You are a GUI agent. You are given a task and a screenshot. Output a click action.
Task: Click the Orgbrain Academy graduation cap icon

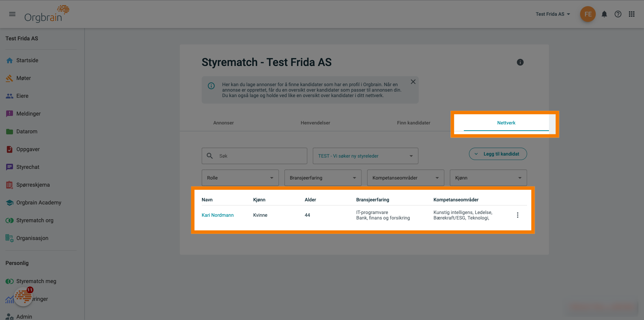click(x=10, y=203)
